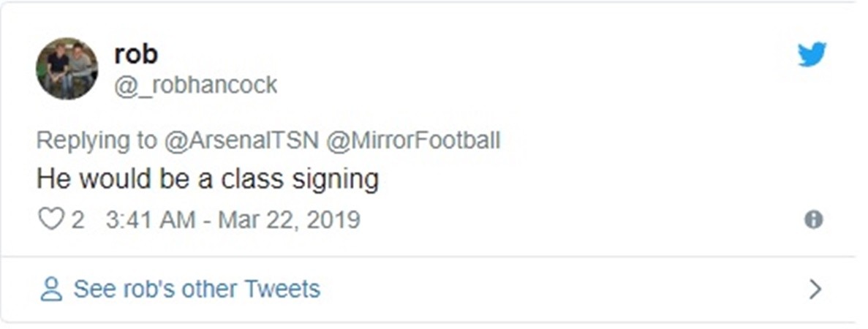Click the like count number 2

tap(77, 219)
